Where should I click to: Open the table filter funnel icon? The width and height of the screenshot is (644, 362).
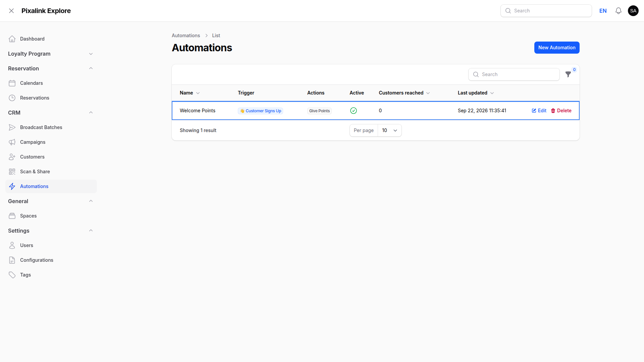568,74
